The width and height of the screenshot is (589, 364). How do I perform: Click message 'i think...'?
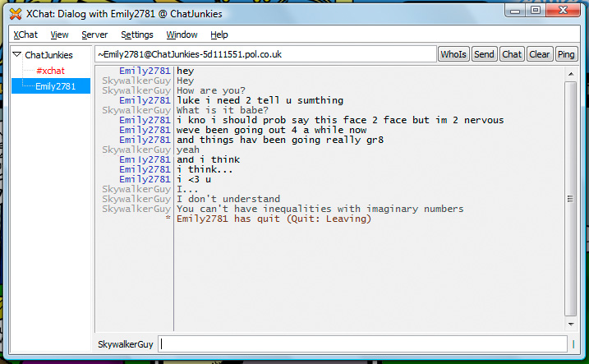tap(205, 169)
